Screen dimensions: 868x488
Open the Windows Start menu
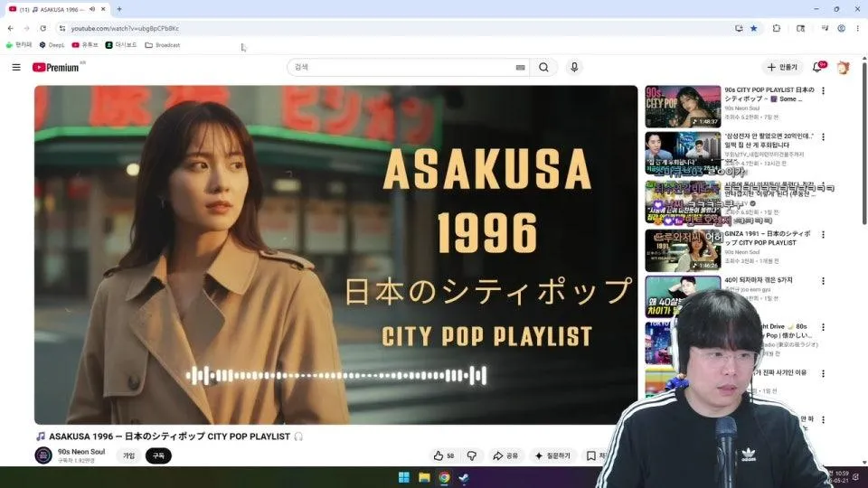click(x=404, y=477)
